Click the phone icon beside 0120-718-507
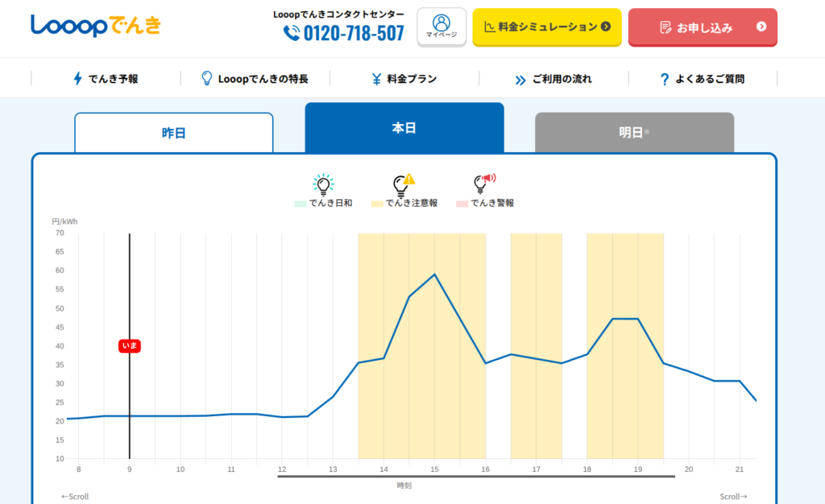825x504 pixels. pos(292,33)
